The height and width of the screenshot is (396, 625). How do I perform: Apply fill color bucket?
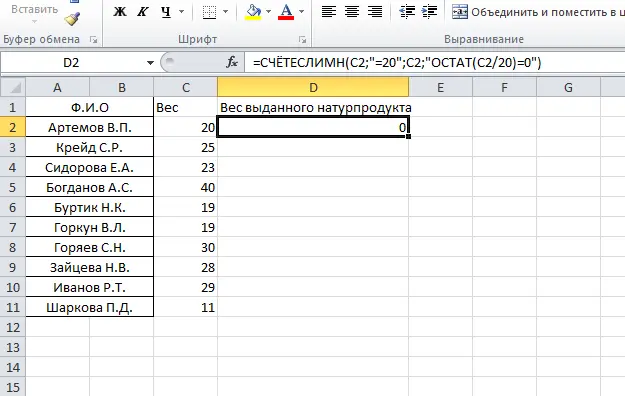[253, 12]
